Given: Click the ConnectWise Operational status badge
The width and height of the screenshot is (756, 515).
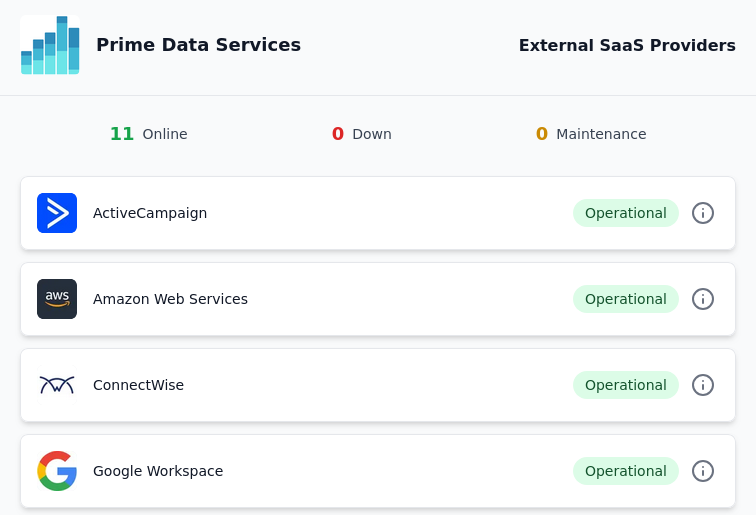Looking at the screenshot, I should click(625, 385).
